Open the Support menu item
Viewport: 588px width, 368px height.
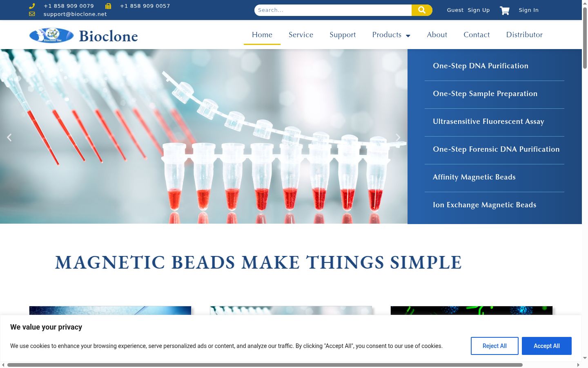click(343, 35)
